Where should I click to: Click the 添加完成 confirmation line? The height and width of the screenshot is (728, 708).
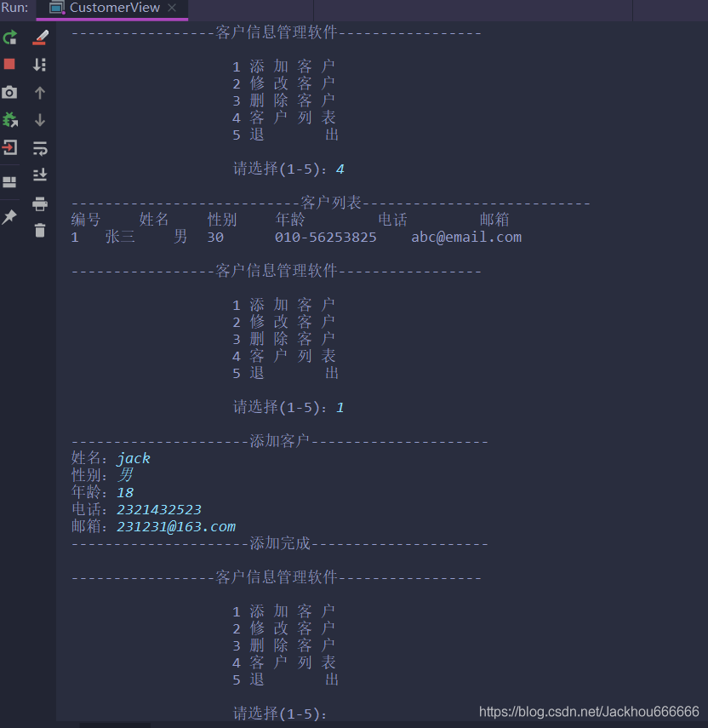click(280, 543)
